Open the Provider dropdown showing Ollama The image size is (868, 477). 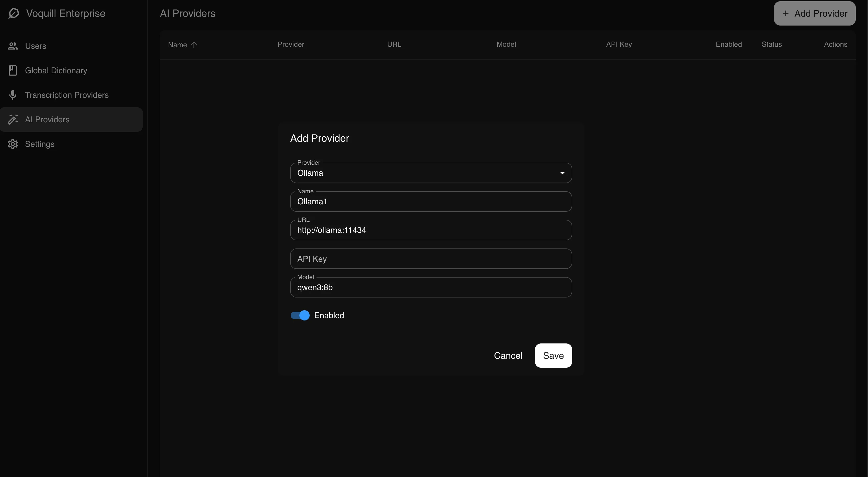click(x=431, y=173)
